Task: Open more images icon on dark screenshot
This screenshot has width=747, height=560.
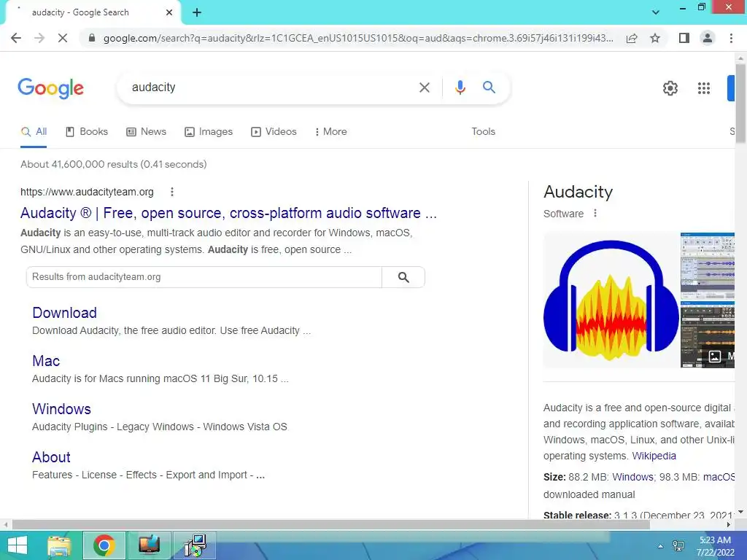Action: pyautogui.click(x=715, y=356)
